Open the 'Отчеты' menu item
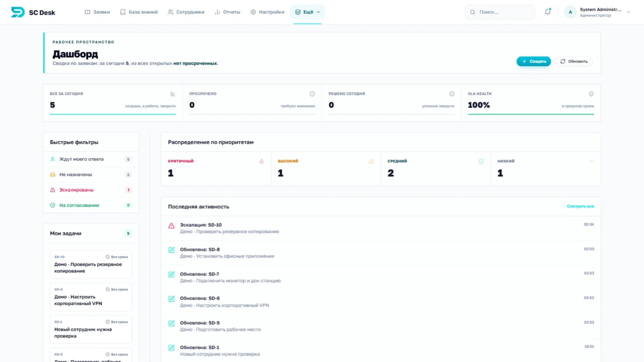The width and height of the screenshot is (644, 362). (x=227, y=12)
